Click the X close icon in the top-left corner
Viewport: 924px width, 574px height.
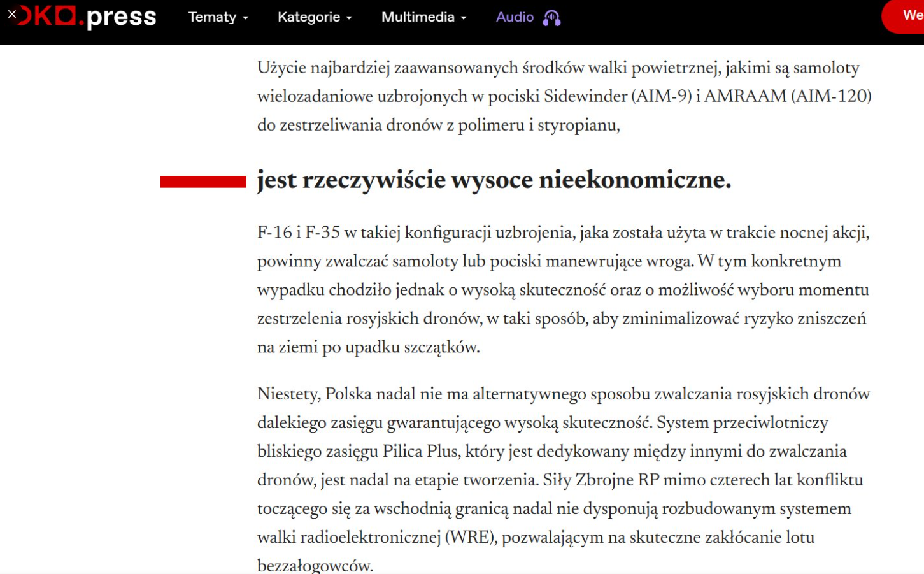click(x=11, y=14)
